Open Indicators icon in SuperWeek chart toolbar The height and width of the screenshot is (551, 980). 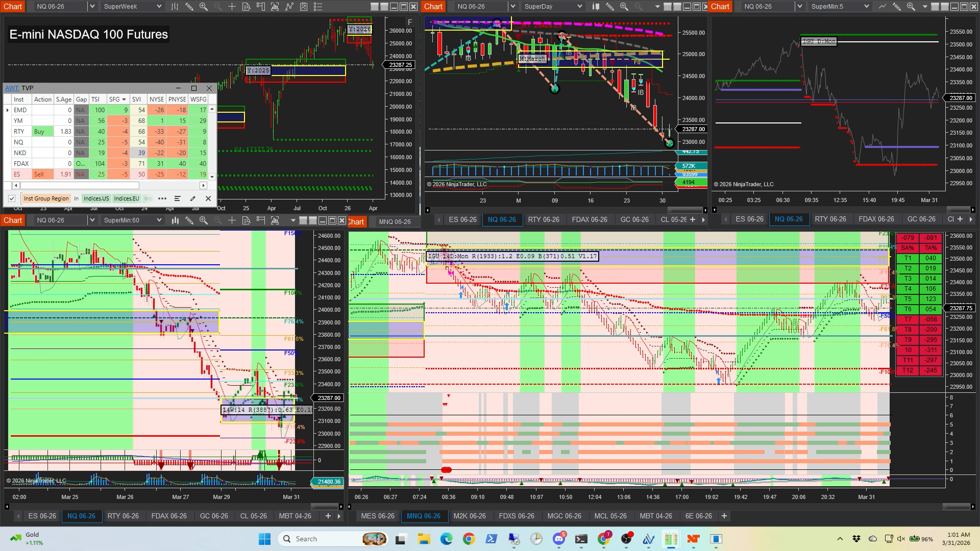pos(275,7)
